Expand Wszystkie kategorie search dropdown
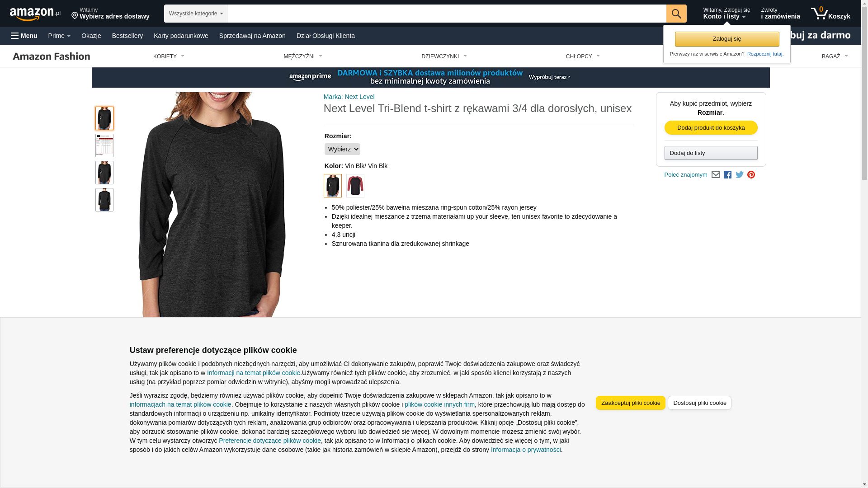868x488 pixels. (196, 14)
